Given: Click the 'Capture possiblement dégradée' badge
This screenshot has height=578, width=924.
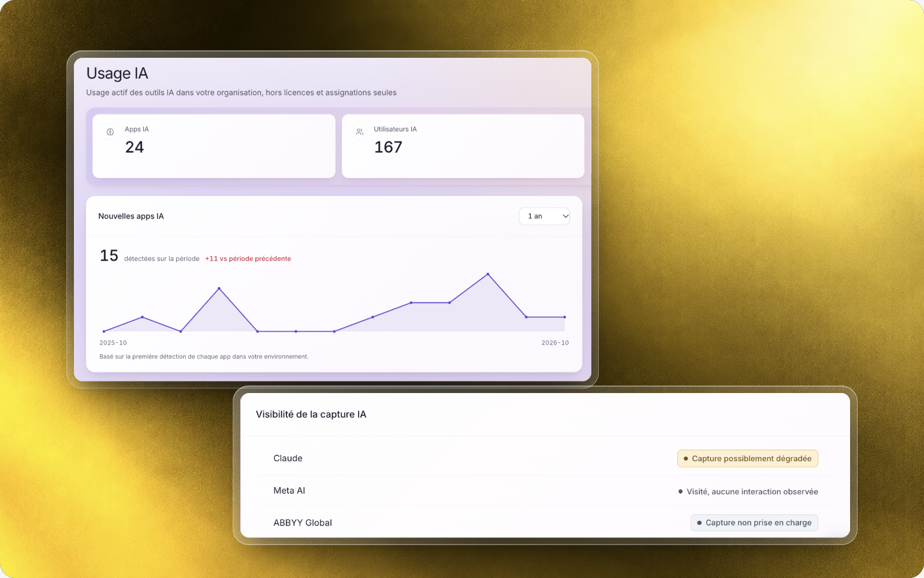Looking at the screenshot, I should click(x=748, y=458).
